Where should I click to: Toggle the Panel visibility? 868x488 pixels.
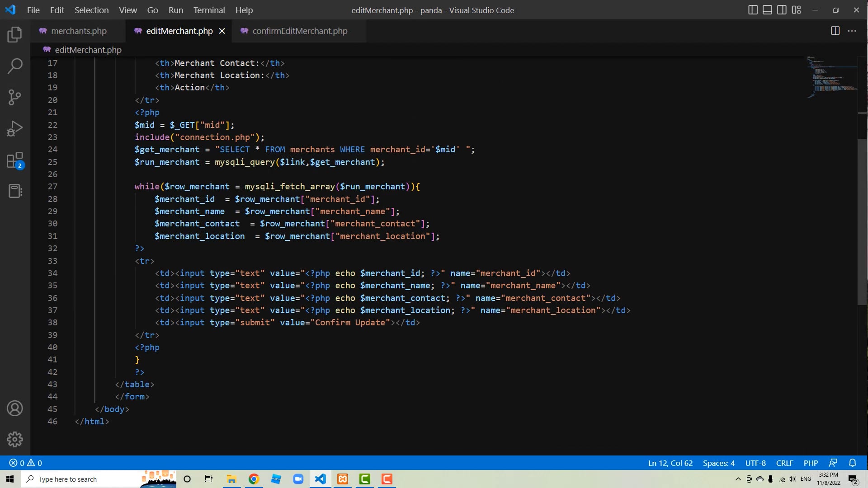tap(767, 9)
